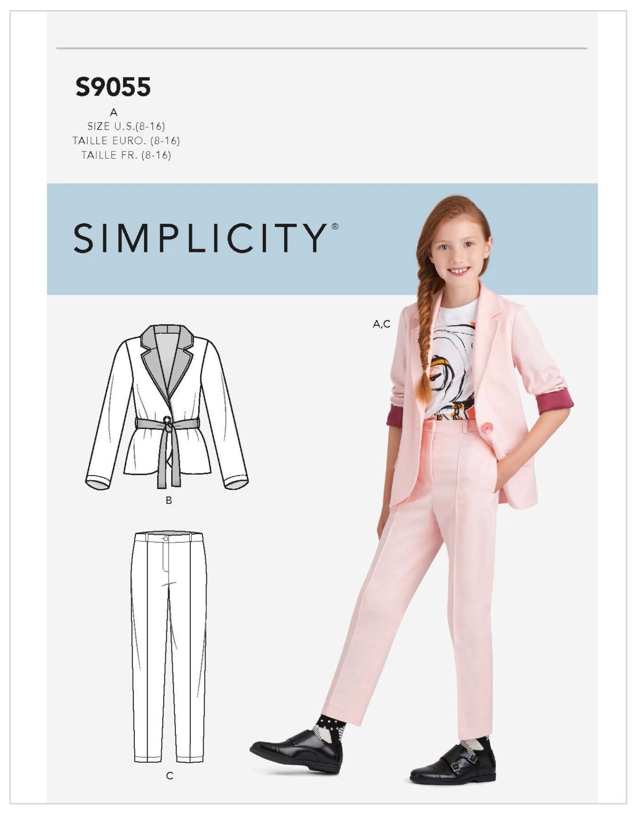Select the view C label under pants
The image size is (644, 816).
(x=169, y=776)
